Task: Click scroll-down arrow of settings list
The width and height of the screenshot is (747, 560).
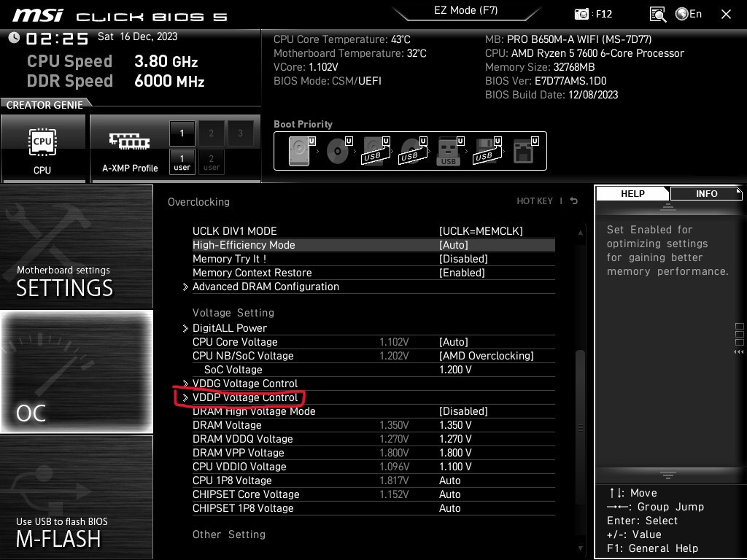Action: 580,548
